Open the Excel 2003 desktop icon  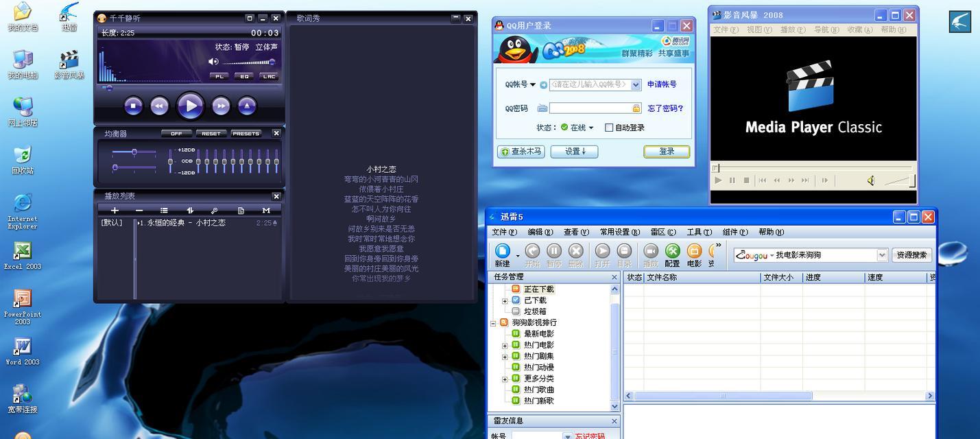pos(23,256)
